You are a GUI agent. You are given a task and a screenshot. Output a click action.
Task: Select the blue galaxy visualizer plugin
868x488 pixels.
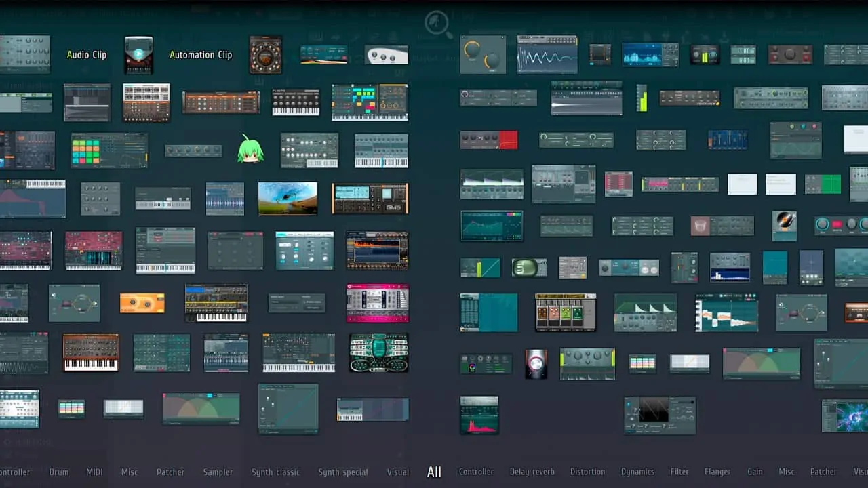[x=844, y=415]
